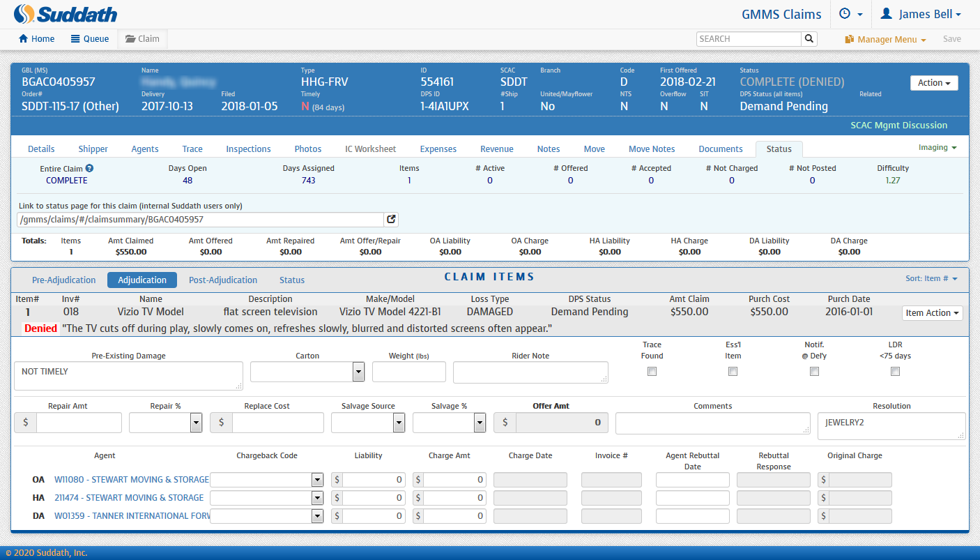Click Make/Model Vizio TV Model 4221-B1
Screen dimensions: 980x560
pyautogui.click(x=390, y=312)
